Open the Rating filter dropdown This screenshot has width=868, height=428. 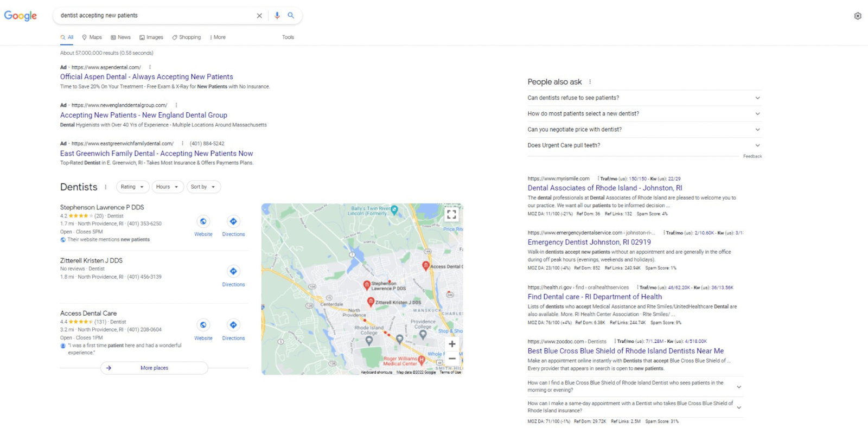click(x=132, y=187)
